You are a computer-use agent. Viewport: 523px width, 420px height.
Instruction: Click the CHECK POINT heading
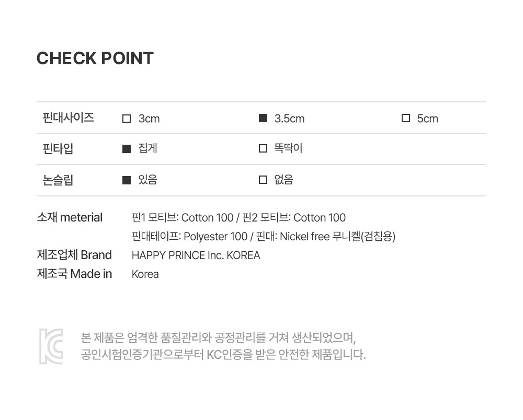click(x=95, y=59)
